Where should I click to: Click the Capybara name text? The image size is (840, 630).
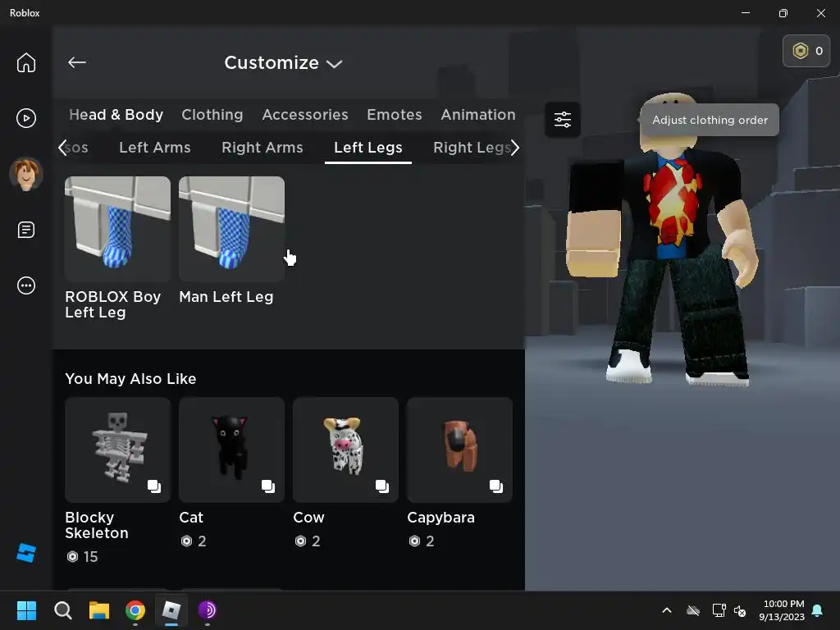point(441,518)
